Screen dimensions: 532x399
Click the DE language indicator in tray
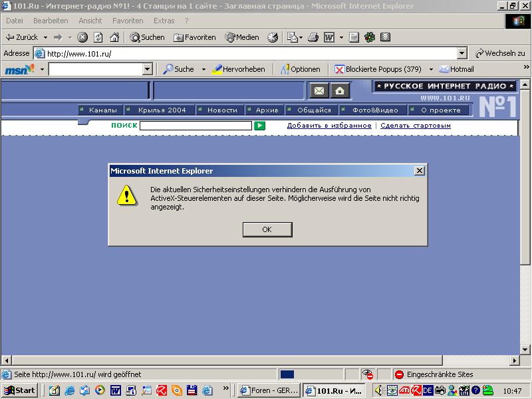428,390
